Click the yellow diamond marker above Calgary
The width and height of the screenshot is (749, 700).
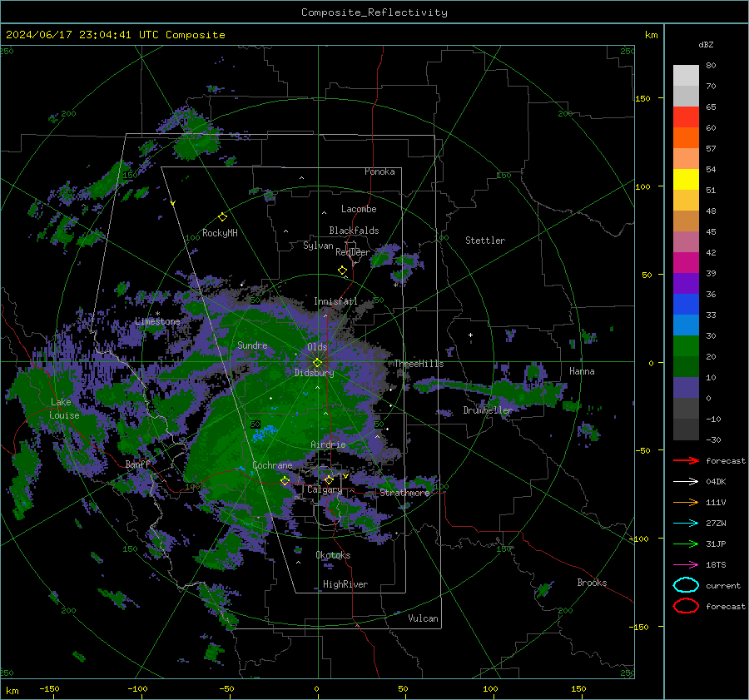click(x=329, y=479)
